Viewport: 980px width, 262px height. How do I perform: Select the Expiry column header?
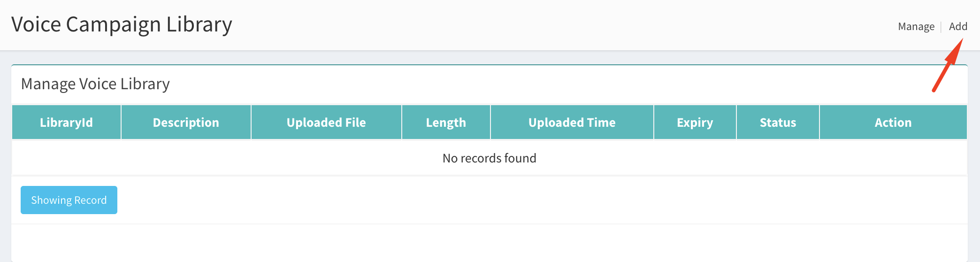point(695,123)
